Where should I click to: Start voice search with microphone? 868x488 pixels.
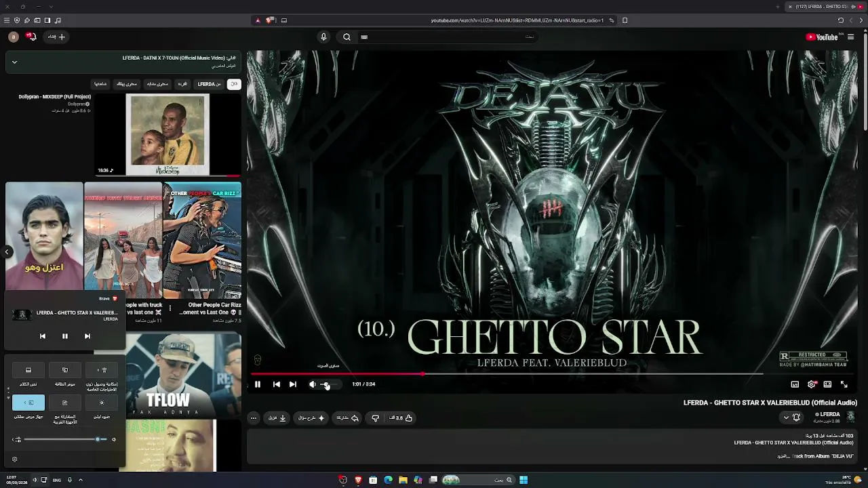(323, 37)
